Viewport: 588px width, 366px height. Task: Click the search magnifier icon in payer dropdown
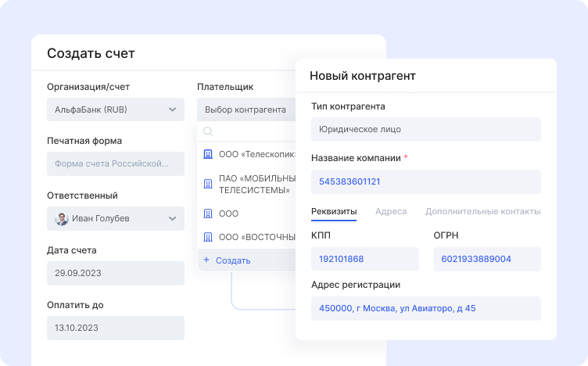(208, 132)
